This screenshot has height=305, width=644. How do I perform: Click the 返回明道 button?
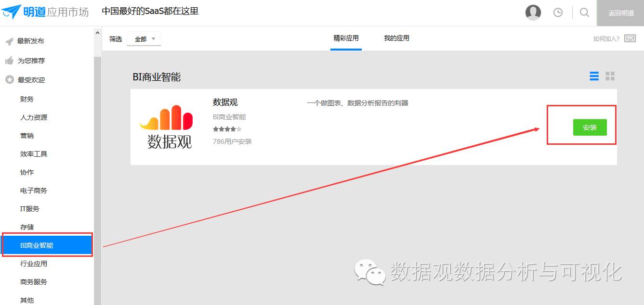point(620,13)
